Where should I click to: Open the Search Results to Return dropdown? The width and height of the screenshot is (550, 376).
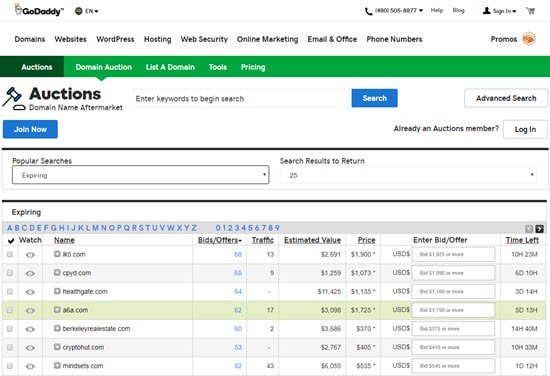coord(408,175)
